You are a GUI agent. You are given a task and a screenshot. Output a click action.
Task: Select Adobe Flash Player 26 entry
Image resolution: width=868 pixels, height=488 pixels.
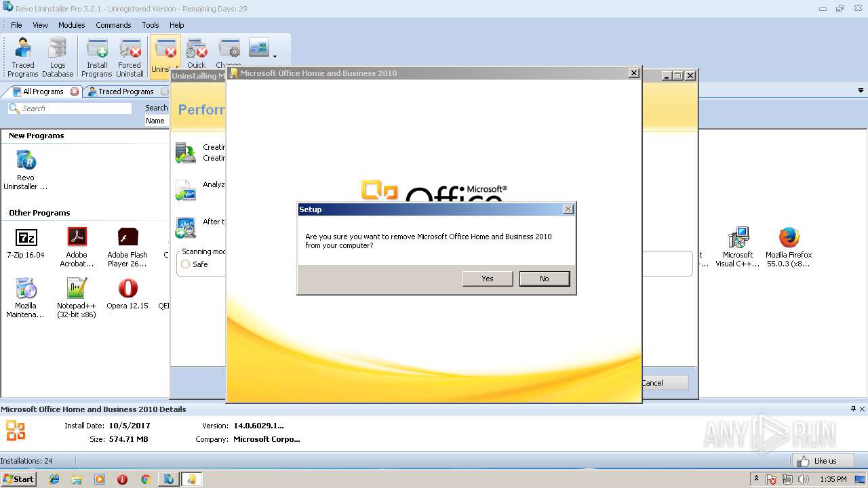pos(127,247)
